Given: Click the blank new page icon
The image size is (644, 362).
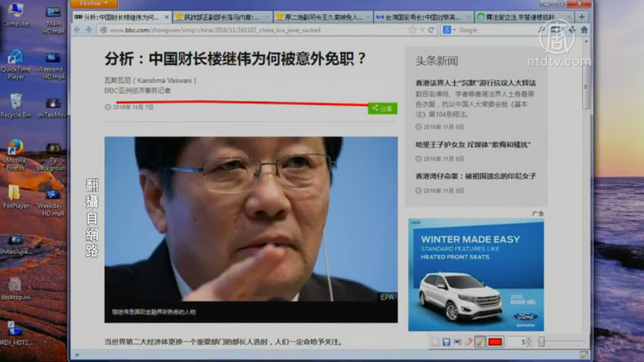Looking at the screenshot, I should tap(435, 342).
